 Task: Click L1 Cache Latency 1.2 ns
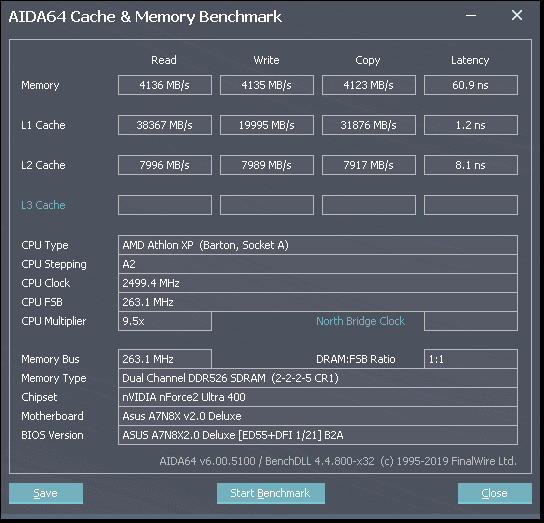(x=471, y=125)
